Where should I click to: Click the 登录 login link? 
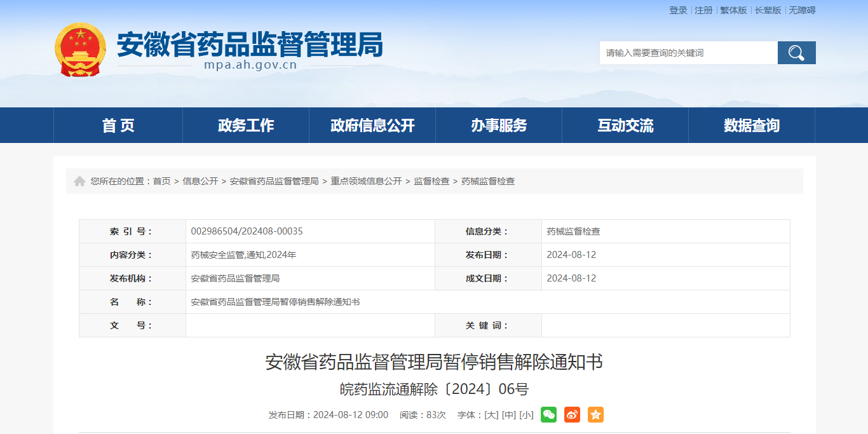point(678,10)
